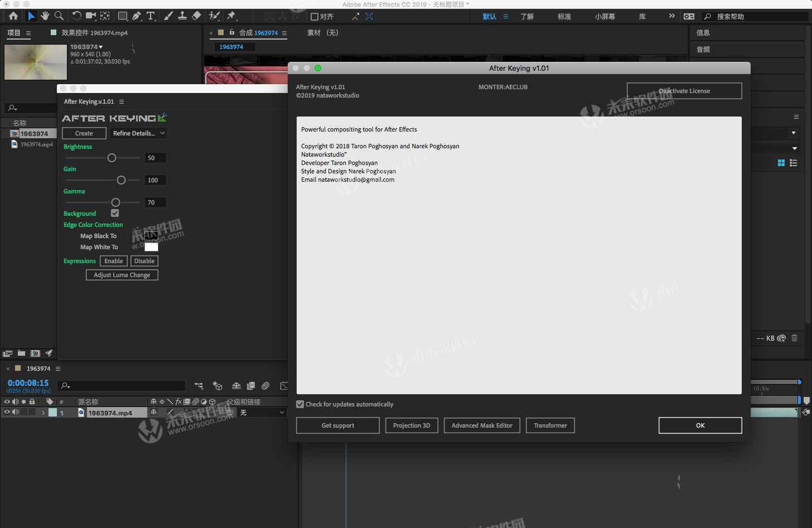812x528 pixels.
Task: Click the motion blur icon in the timeline
Action: coord(265,385)
